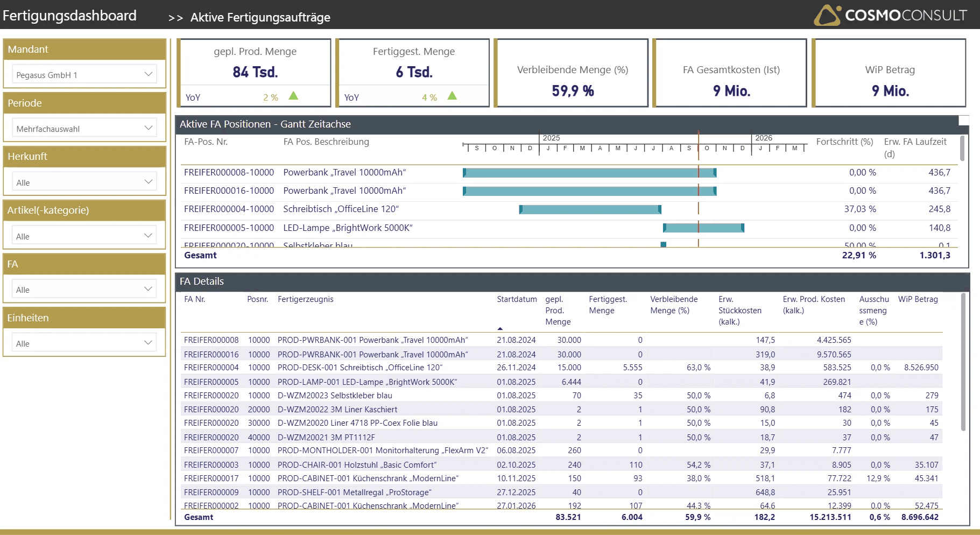
Task: Click PROD-DESK-001 Schreibtisch OfficeLine 120 cell
Action: tap(360, 368)
